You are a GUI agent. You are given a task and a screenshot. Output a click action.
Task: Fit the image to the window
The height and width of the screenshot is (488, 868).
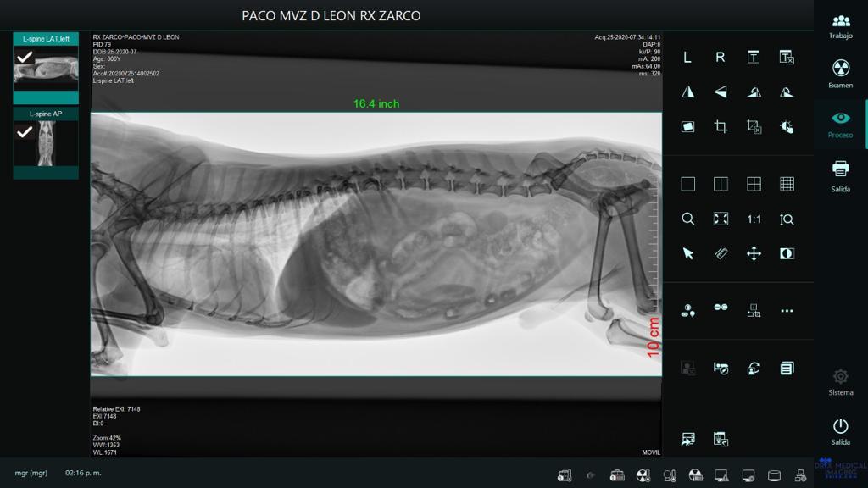(721, 219)
